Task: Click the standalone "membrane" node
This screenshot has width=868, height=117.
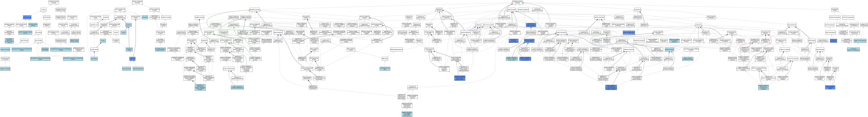Action: 145,17
